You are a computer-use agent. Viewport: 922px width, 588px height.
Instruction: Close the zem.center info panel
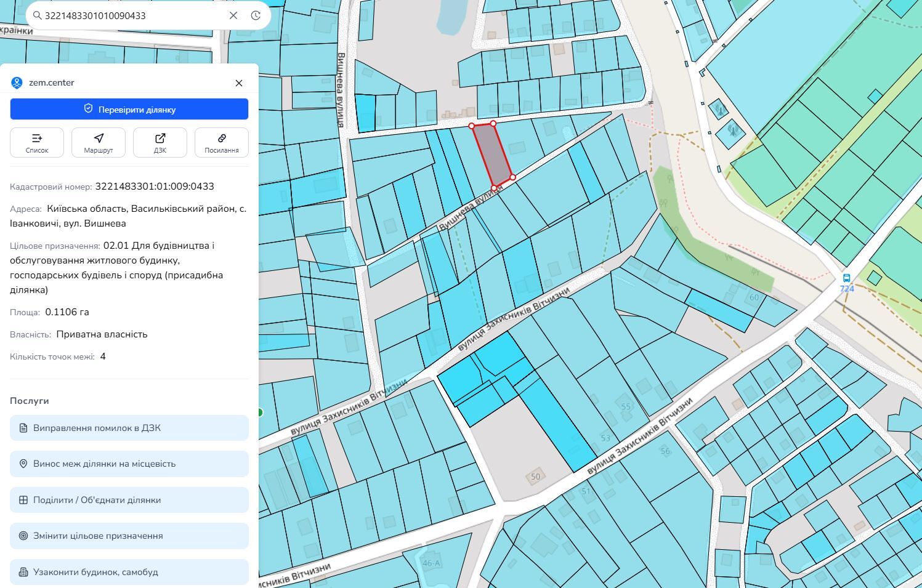(x=239, y=83)
